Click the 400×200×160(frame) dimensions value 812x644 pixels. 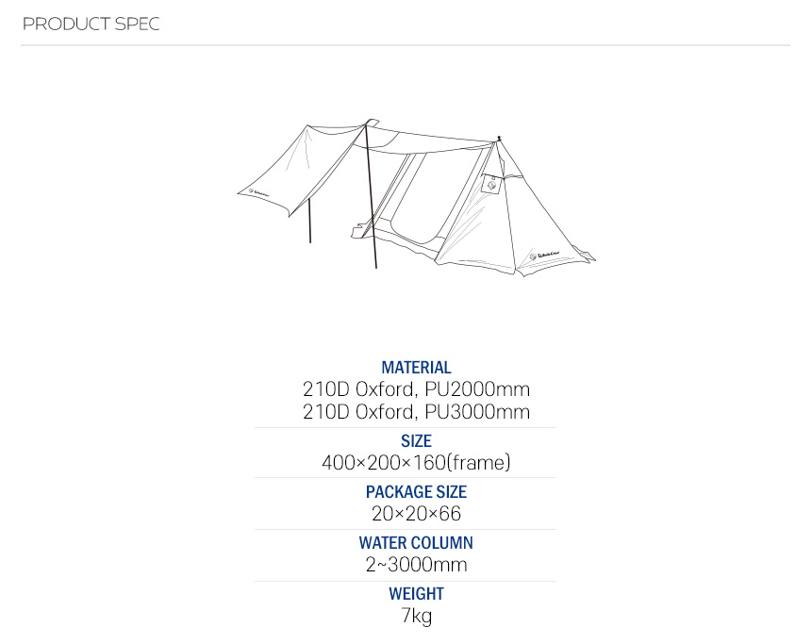pos(416,463)
